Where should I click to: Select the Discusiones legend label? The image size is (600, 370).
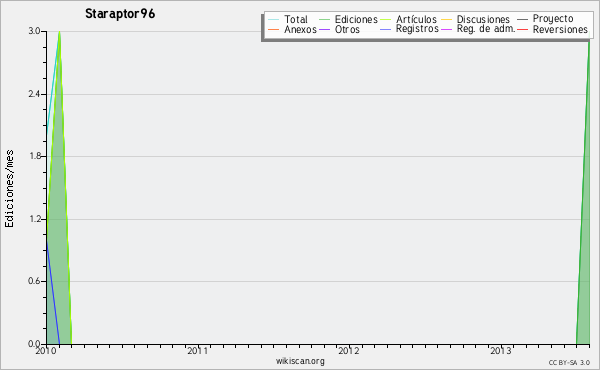click(483, 19)
